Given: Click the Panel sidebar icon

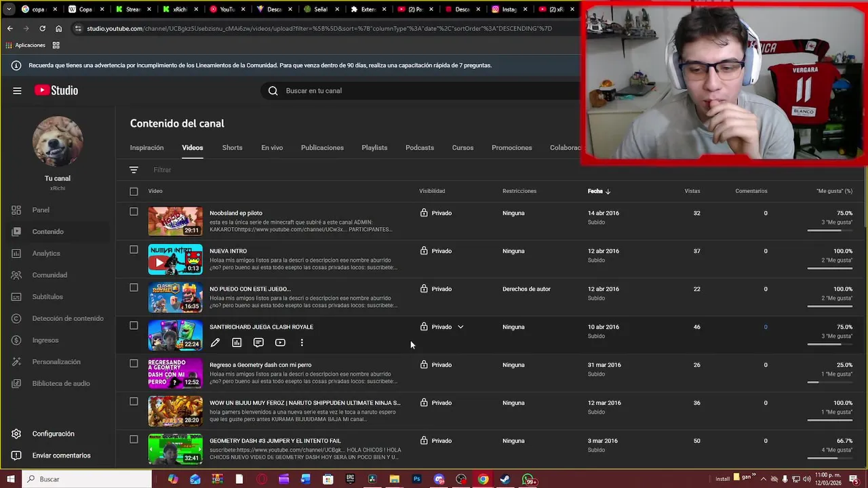Looking at the screenshot, I should point(16,210).
